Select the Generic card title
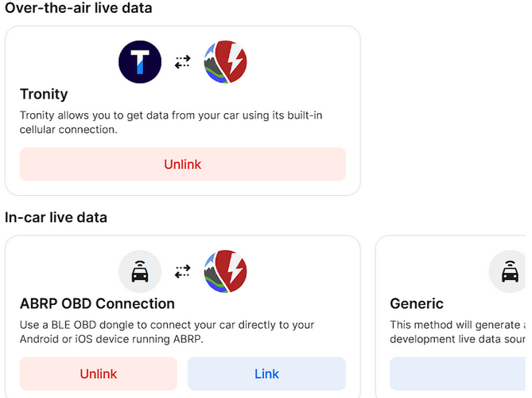The width and height of the screenshot is (532, 398). point(417,303)
